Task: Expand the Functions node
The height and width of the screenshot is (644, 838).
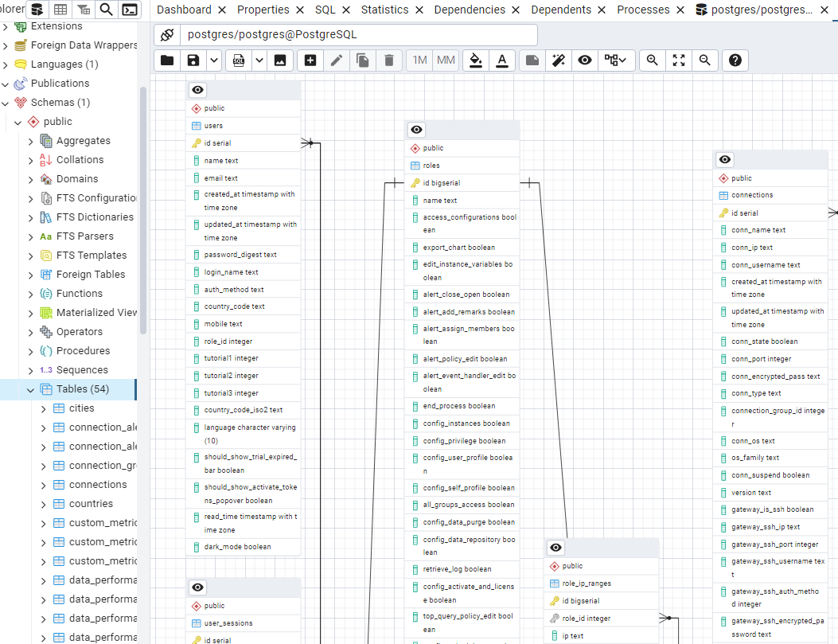Action: click(30, 294)
